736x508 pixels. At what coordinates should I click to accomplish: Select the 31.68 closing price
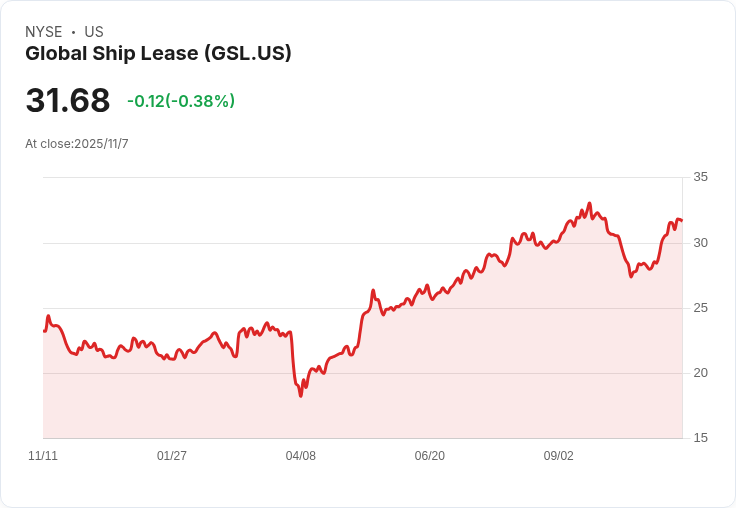click(x=68, y=101)
